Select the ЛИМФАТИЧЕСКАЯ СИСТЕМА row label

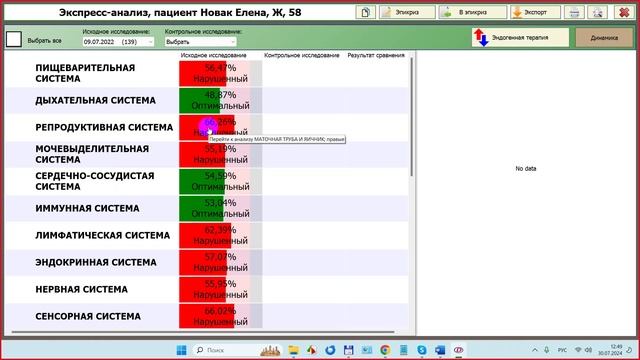click(102, 235)
